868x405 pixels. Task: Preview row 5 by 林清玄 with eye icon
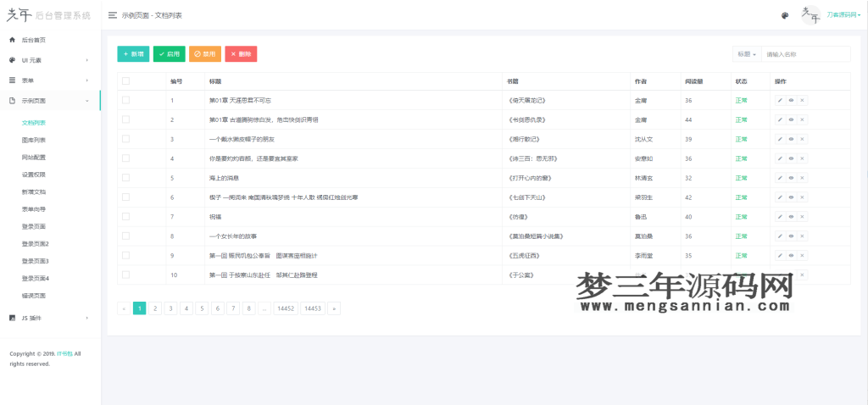tap(791, 178)
